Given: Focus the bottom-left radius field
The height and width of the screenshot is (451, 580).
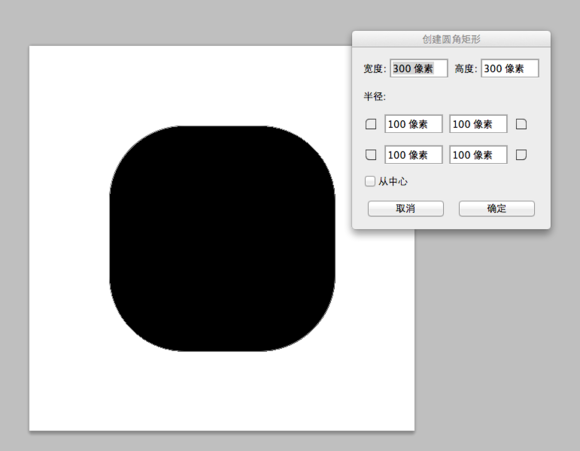Looking at the screenshot, I should click(414, 155).
